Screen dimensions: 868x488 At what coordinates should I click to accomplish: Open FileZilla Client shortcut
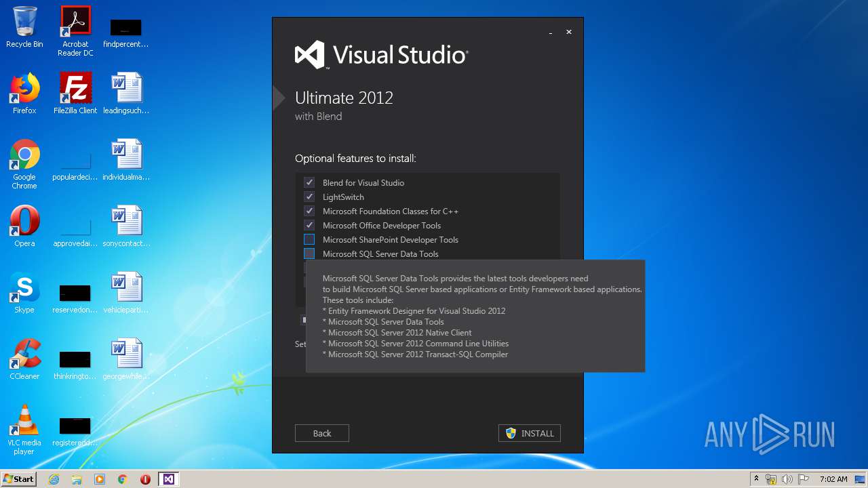click(x=75, y=94)
